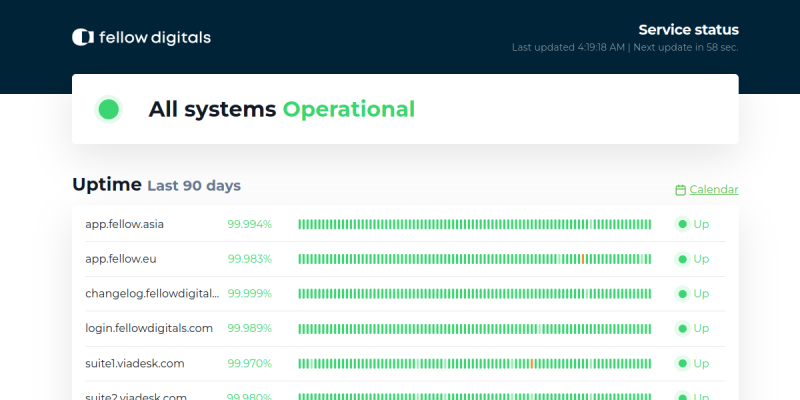Click the 99.999% uptime value
Viewport: 800px width, 400px height.
(249, 293)
